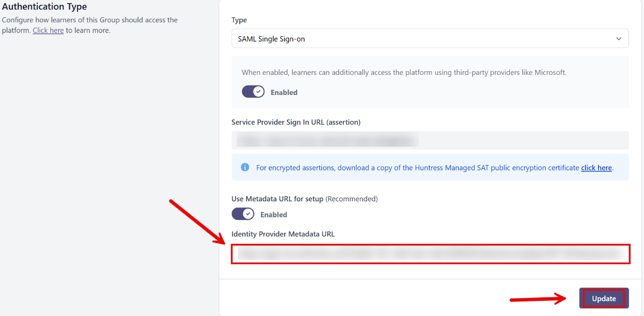Image resolution: width=644 pixels, height=316 pixels.
Task: Click "Identity Provider Metadata URL" label
Action: pyautogui.click(x=283, y=234)
